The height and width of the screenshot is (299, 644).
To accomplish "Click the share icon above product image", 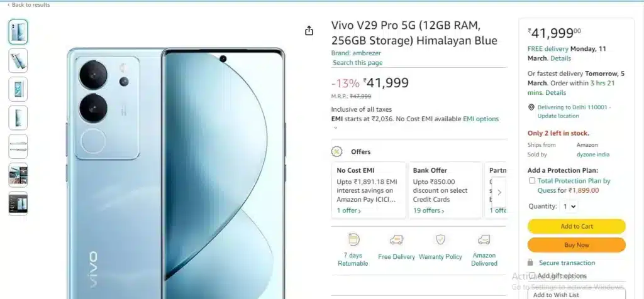I will [309, 31].
